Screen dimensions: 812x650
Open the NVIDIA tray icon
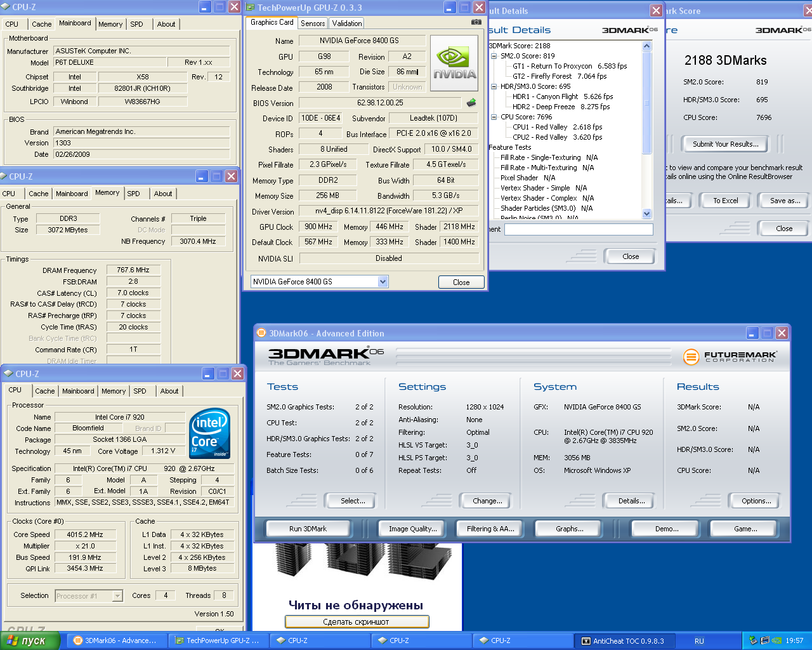[776, 640]
